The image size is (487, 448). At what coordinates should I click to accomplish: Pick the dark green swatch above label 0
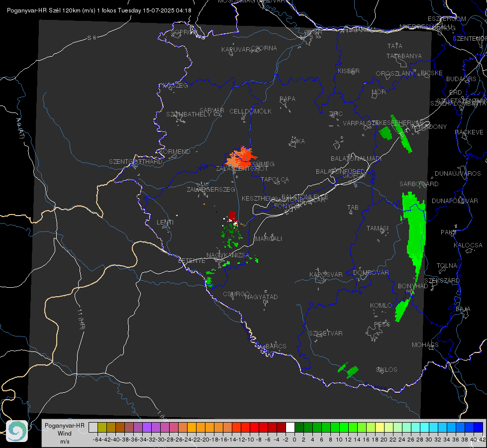click(x=299, y=427)
